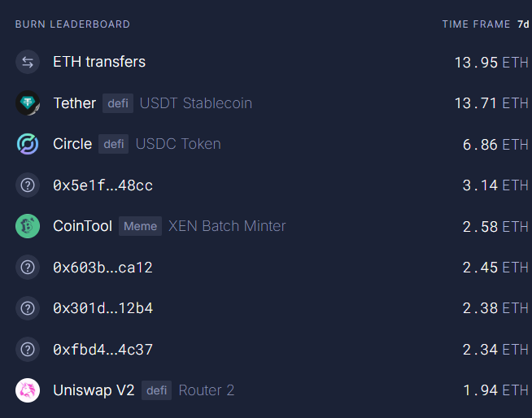Click the unknown icon beside 0x603b...ca12

(28, 267)
